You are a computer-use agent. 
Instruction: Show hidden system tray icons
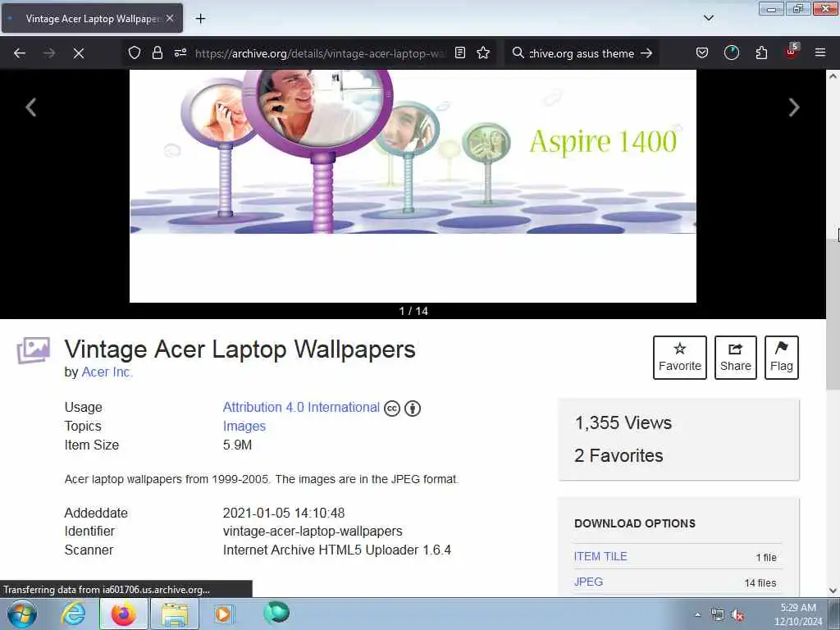point(697,614)
